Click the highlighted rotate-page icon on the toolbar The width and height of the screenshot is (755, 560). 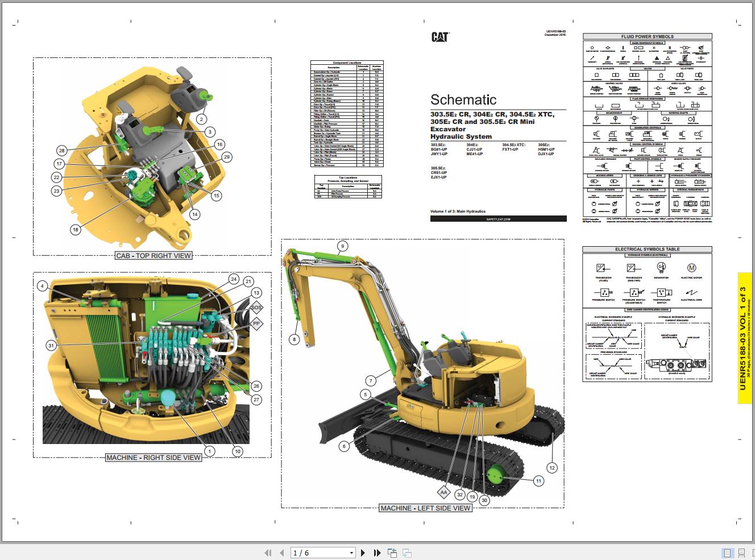point(390,552)
